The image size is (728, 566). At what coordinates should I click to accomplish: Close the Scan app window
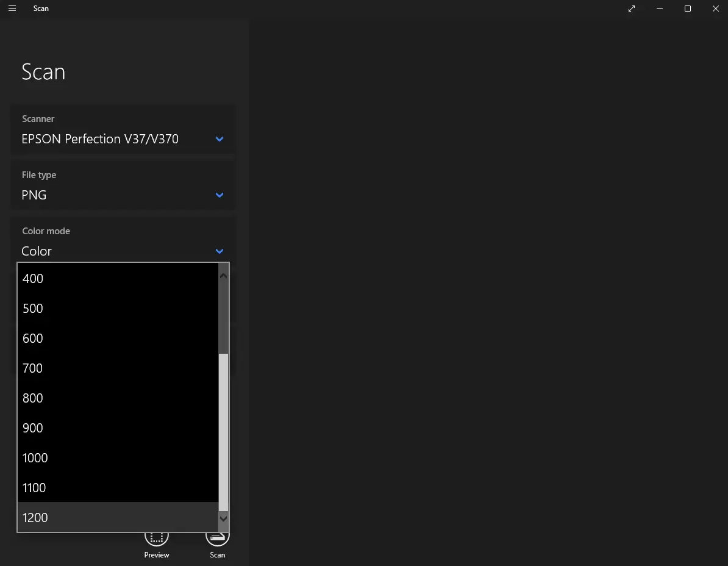715,9
